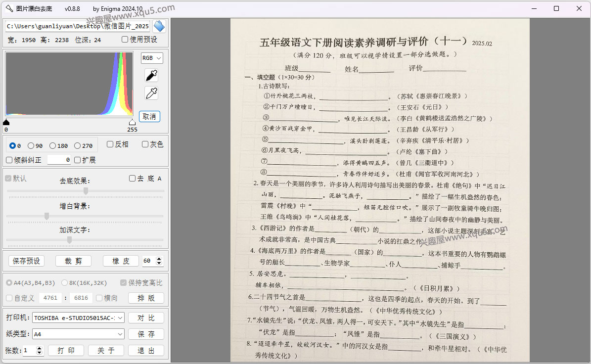The image size is (591, 364).
Task: Select the filled black eyedropper tool
Action: click(x=151, y=76)
